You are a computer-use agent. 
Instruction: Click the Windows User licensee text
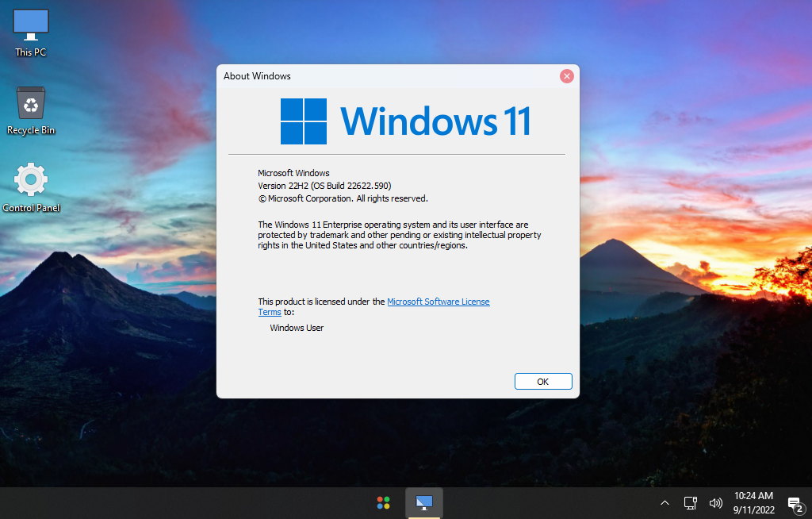[x=297, y=328]
